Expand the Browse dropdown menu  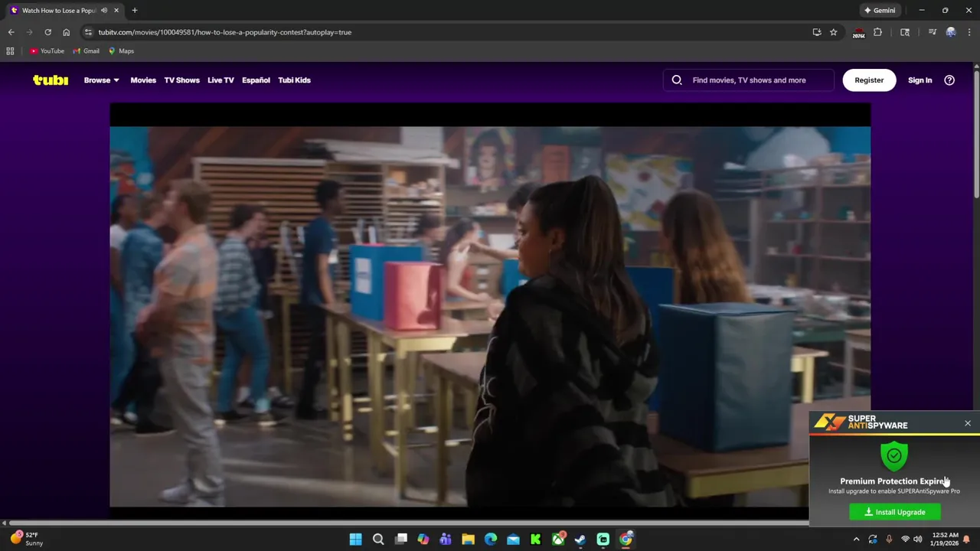tap(101, 80)
